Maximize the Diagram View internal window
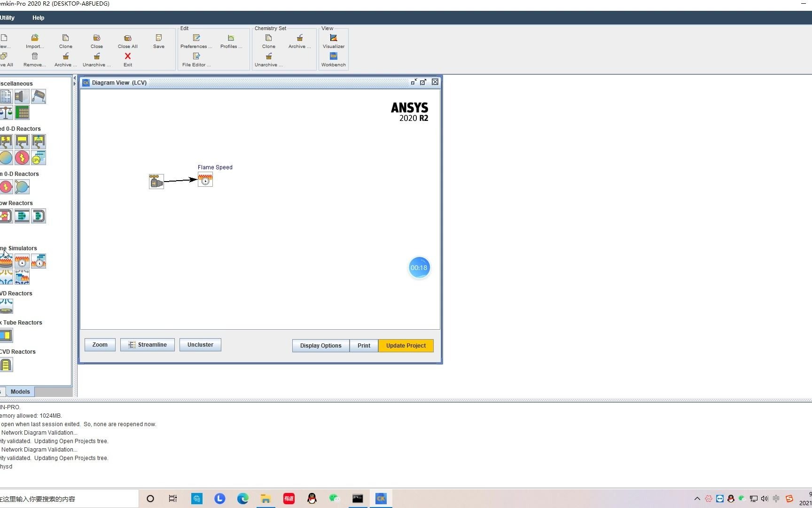The image size is (812, 508). [x=423, y=82]
